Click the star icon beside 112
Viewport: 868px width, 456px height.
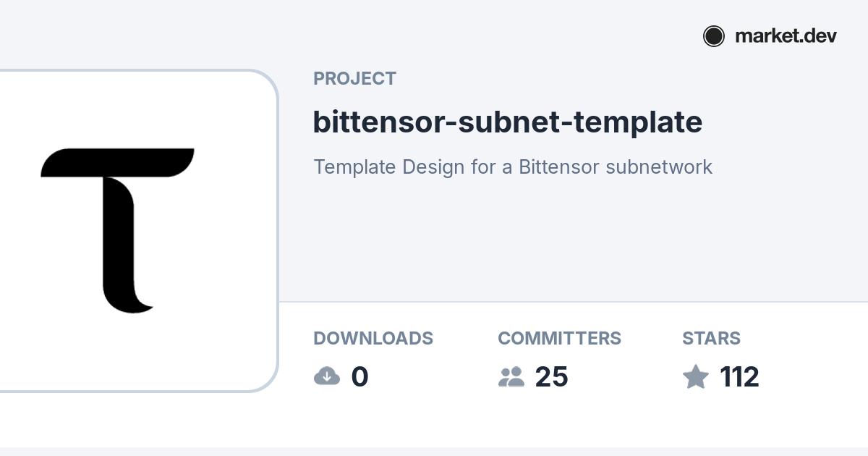696,376
